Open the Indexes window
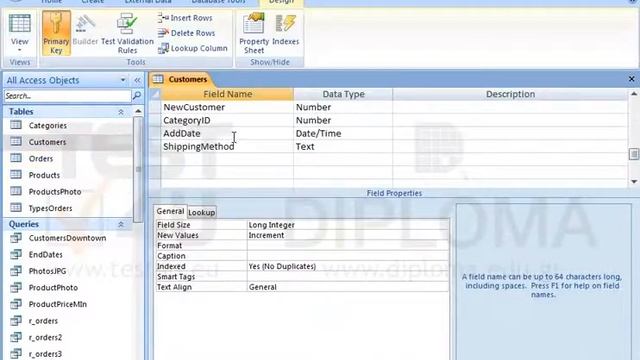Viewport: 640px width, 360px height. pyautogui.click(x=285, y=30)
